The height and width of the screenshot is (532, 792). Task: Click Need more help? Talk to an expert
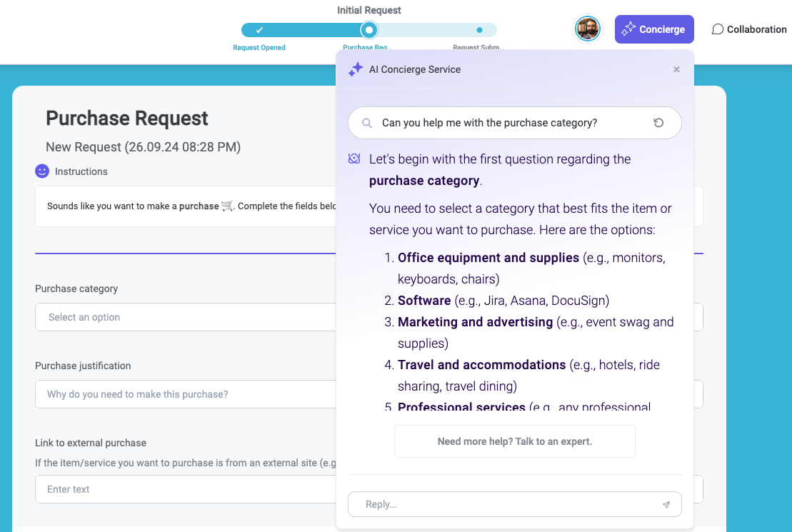(514, 441)
